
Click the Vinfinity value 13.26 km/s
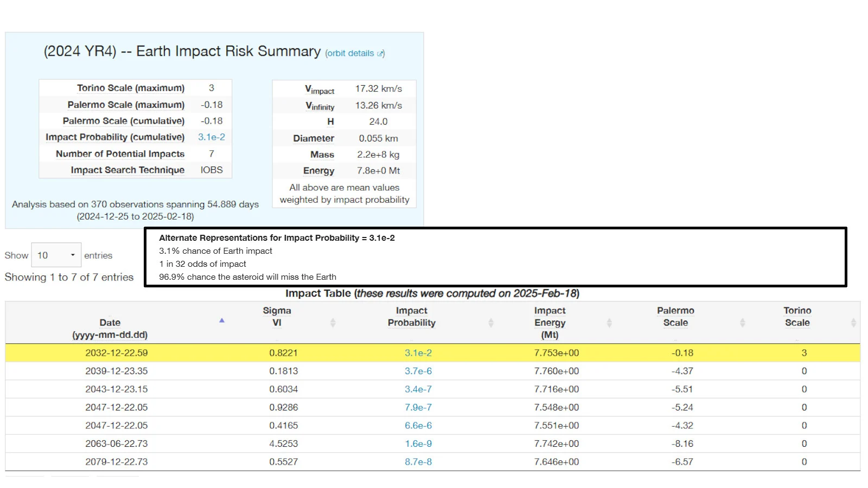pos(379,105)
